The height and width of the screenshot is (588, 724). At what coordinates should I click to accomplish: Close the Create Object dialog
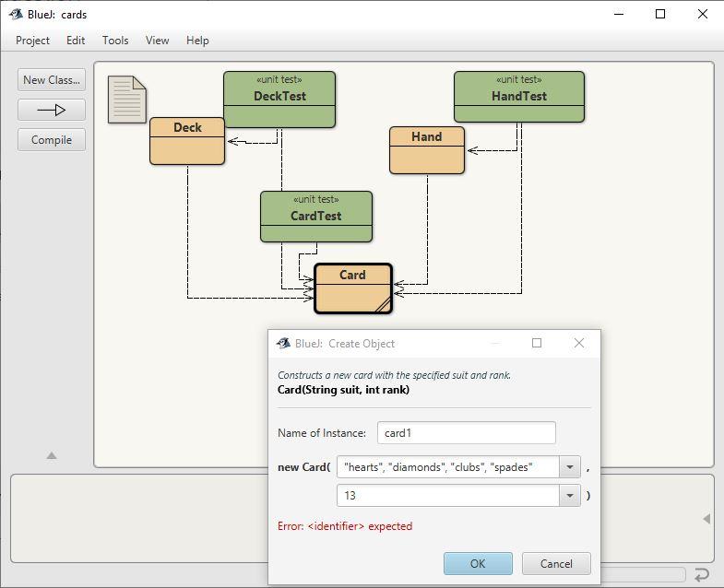pos(579,343)
